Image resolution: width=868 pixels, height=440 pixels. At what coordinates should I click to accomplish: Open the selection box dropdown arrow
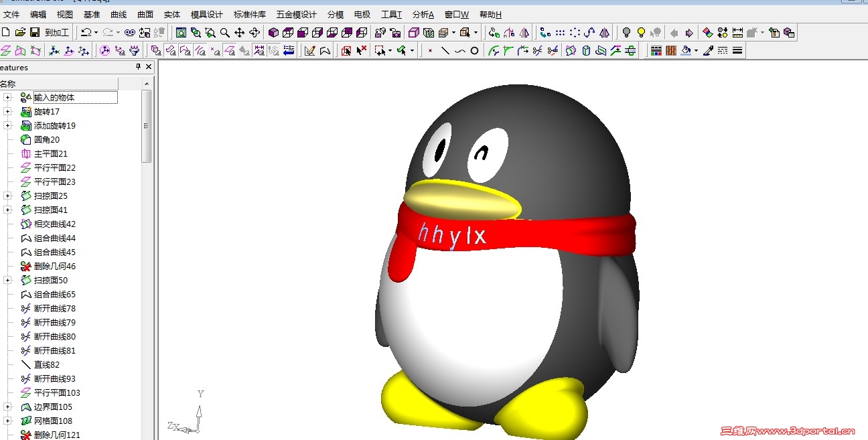click(x=390, y=50)
